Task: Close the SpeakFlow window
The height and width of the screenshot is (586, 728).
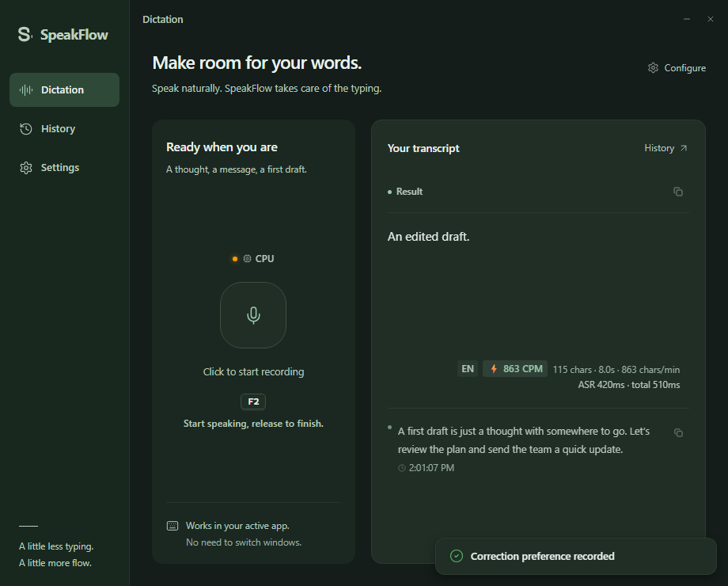Action: (x=711, y=19)
